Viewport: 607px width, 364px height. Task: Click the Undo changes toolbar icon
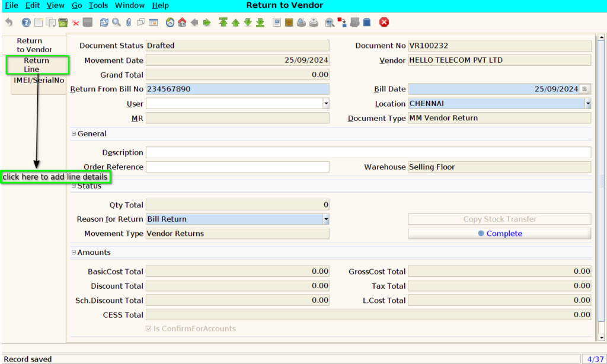tap(9, 23)
